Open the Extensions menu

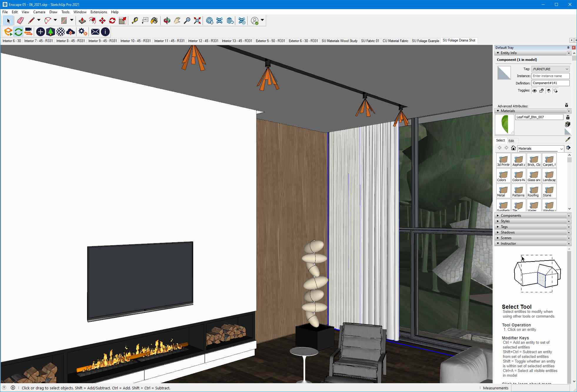coord(99,12)
